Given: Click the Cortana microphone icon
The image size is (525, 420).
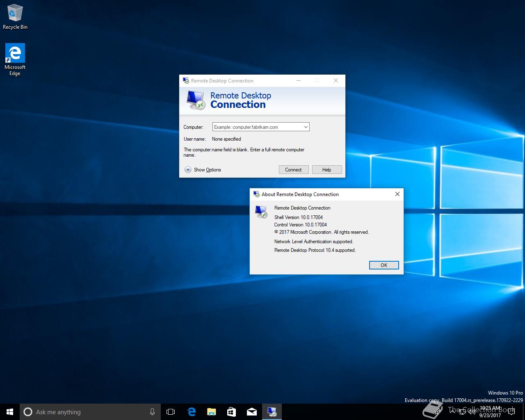Looking at the screenshot, I should pyautogui.click(x=152, y=412).
